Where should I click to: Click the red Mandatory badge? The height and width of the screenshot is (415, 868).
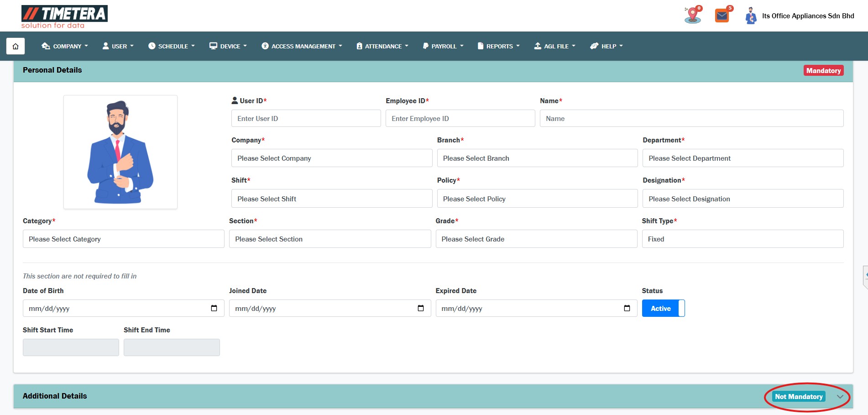pyautogui.click(x=823, y=71)
